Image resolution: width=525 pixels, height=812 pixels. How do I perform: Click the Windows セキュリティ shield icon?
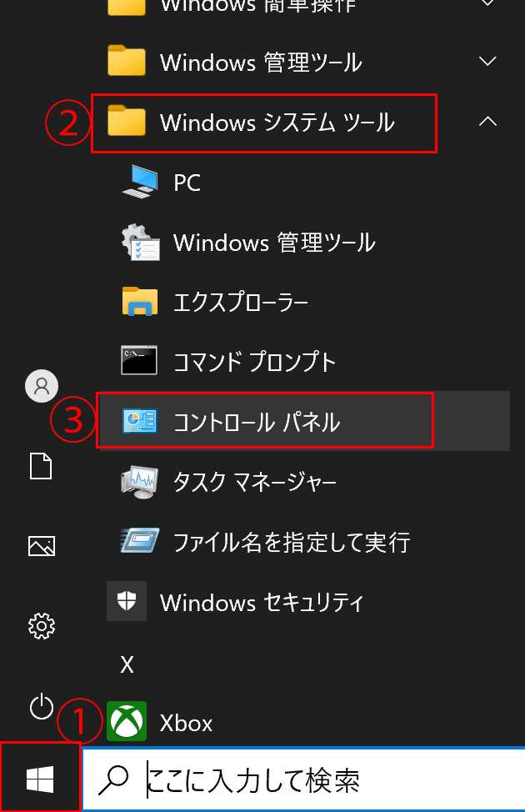[127, 601]
